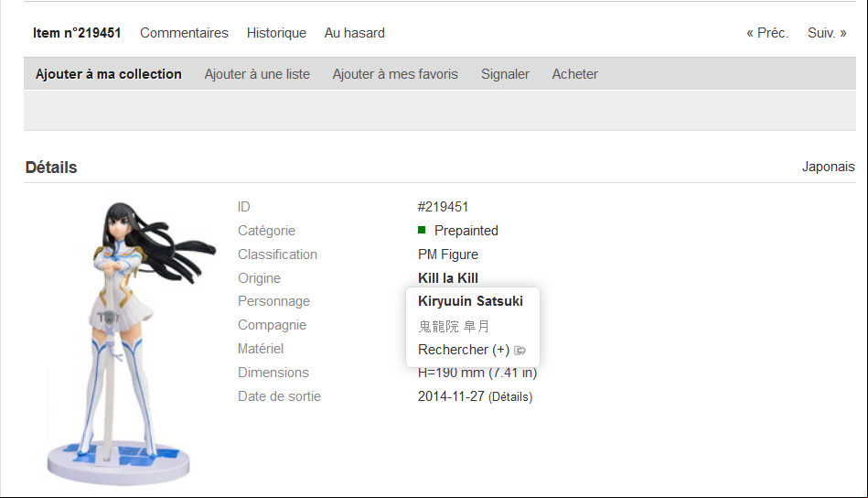Open the Historique tab

(x=276, y=33)
